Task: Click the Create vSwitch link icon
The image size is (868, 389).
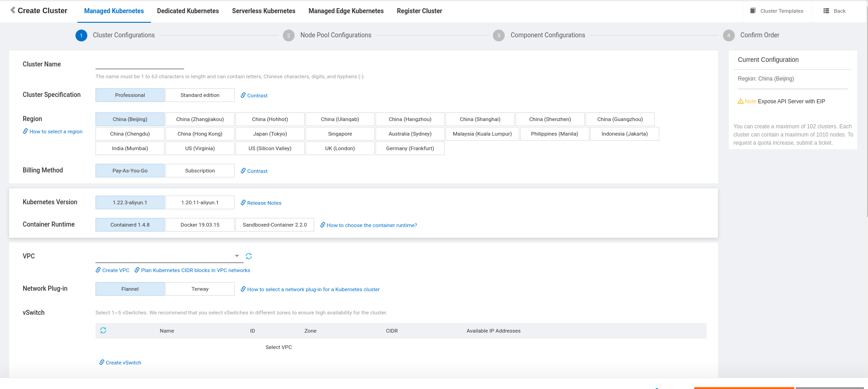Action: tap(102, 362)
